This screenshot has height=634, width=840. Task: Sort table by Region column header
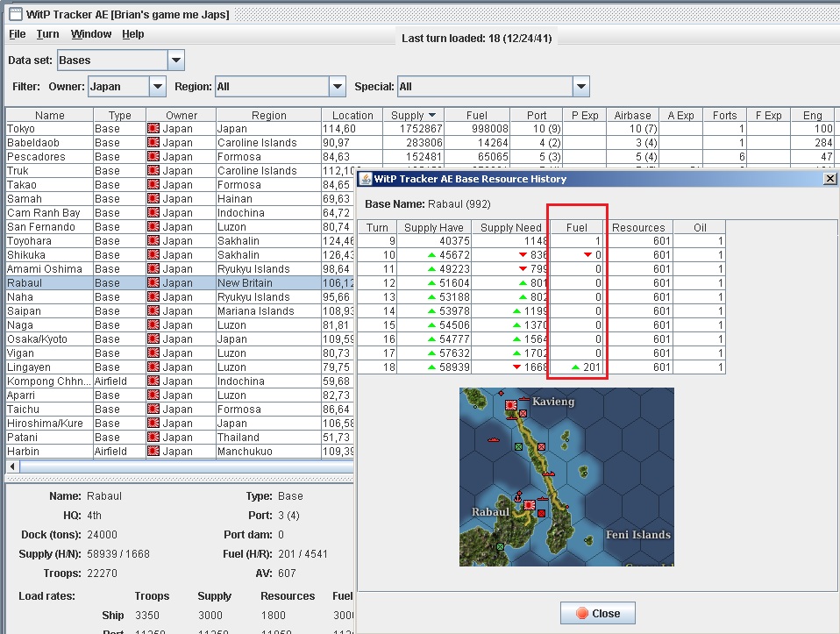(269, 115)
